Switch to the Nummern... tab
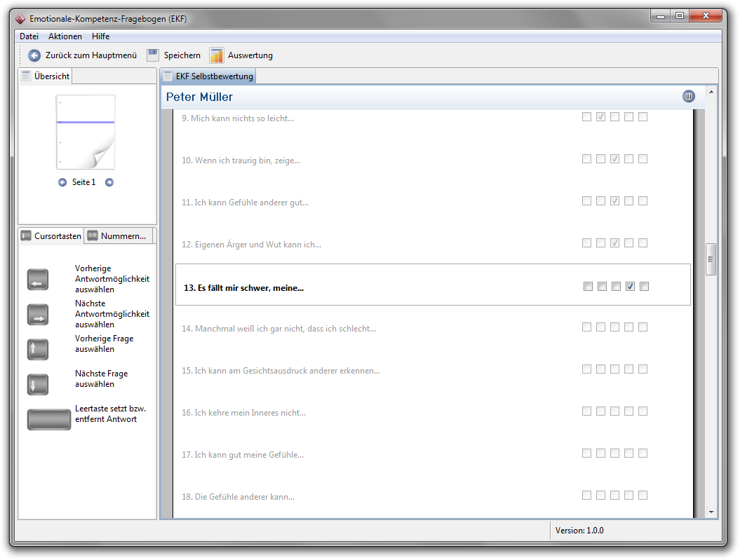This screenshot has width=740, height=560. [118, 236]
